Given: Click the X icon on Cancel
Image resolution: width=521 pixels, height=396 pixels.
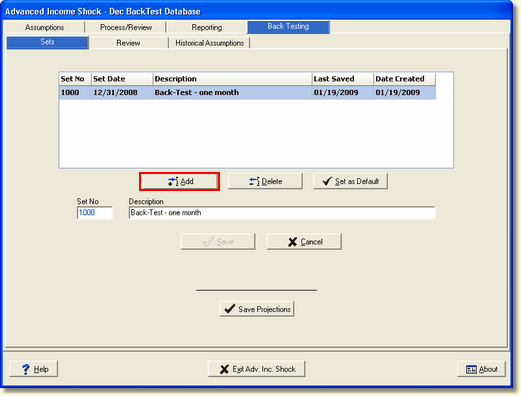Looking at the screenshot, I should pyautogui.click(x=292, y=242).
